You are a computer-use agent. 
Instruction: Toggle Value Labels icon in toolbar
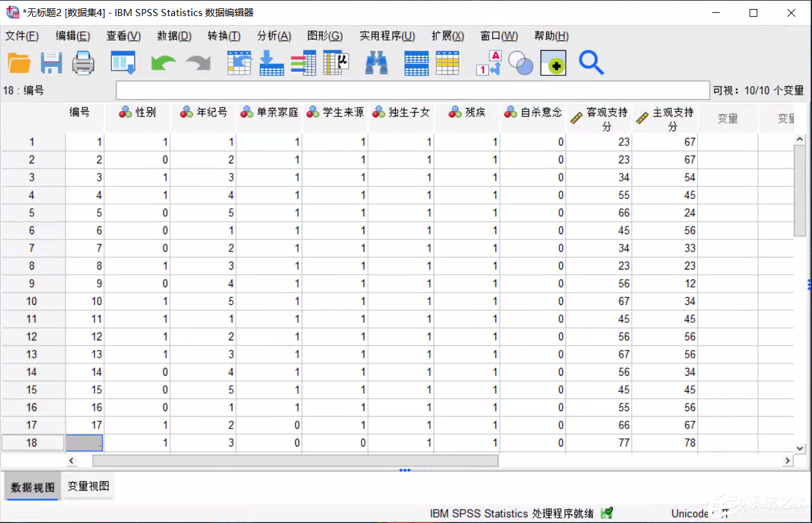pos(488,63)
